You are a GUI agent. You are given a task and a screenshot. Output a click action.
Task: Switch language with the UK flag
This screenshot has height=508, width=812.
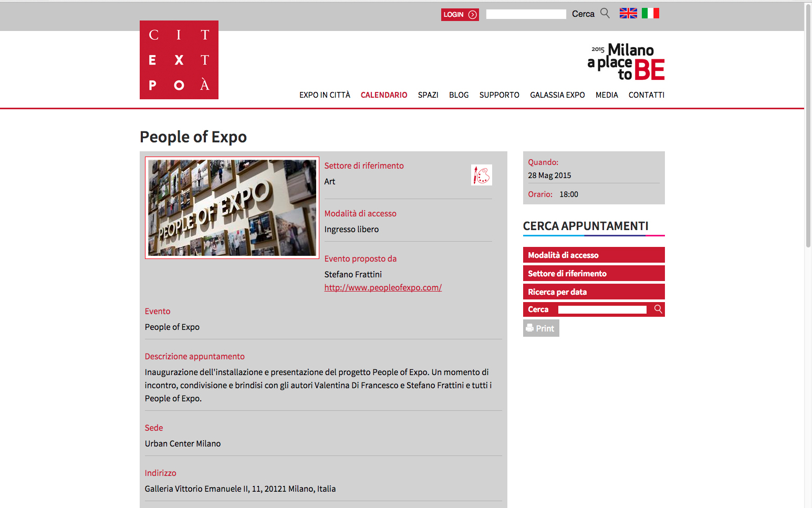pos(628,14)
